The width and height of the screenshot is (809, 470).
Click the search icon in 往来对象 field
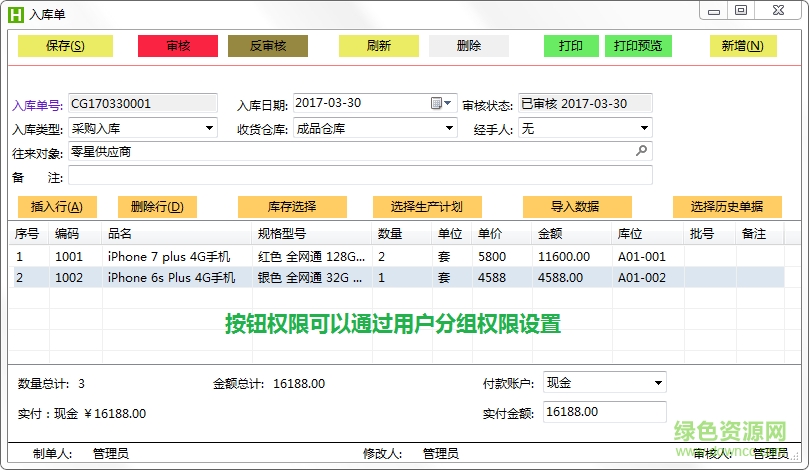641,152
